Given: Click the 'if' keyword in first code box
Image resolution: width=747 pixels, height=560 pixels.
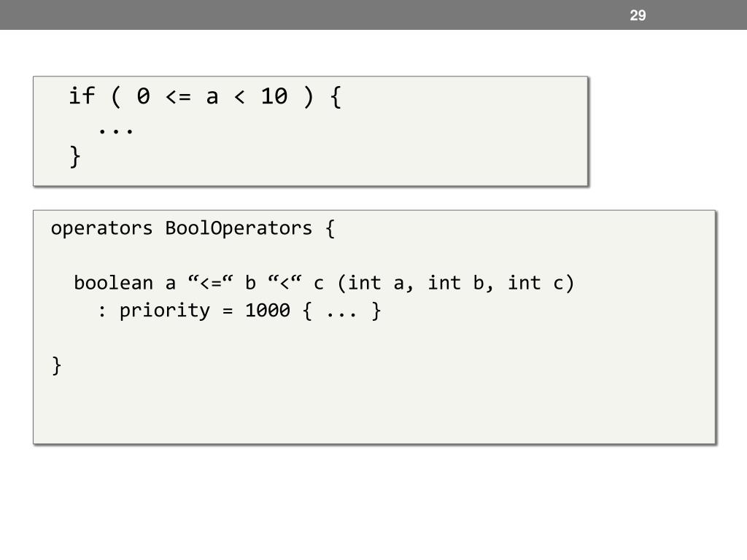Looking at the screenshot, I should 82,96.
